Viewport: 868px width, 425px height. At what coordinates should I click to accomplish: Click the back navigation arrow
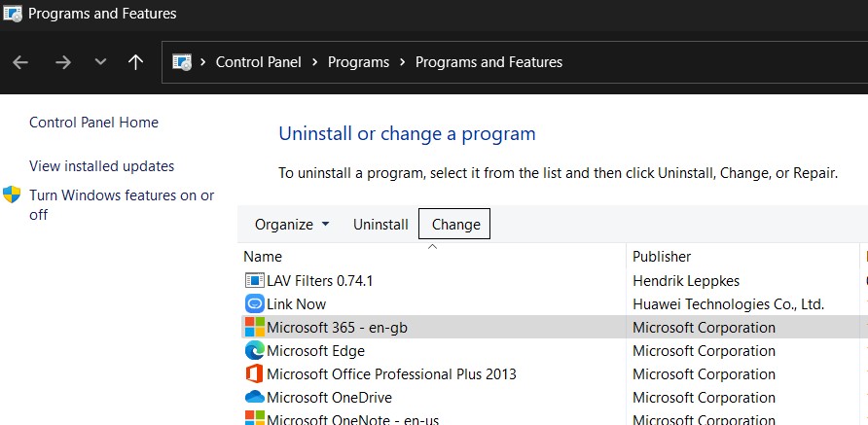(20, 62)
